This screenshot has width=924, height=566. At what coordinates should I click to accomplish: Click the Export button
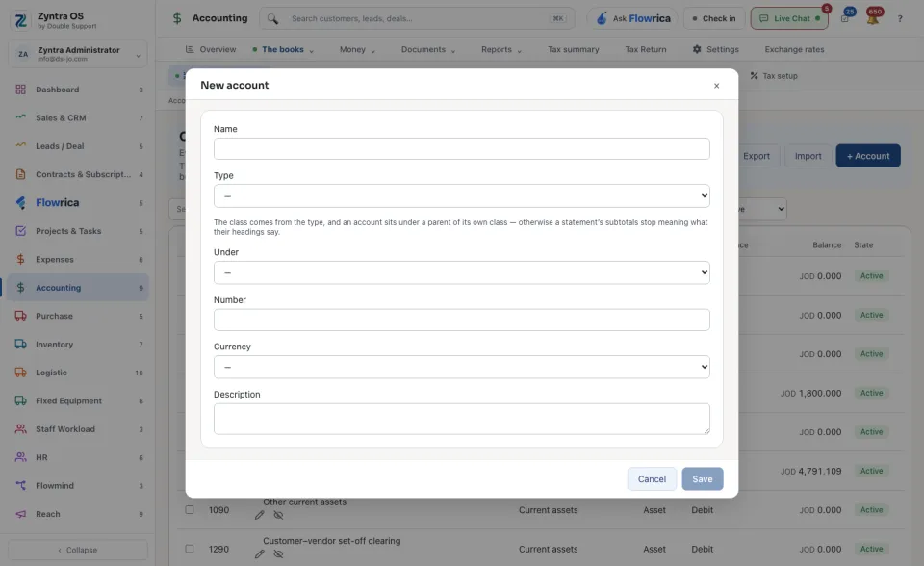click(x=757, y=156)
